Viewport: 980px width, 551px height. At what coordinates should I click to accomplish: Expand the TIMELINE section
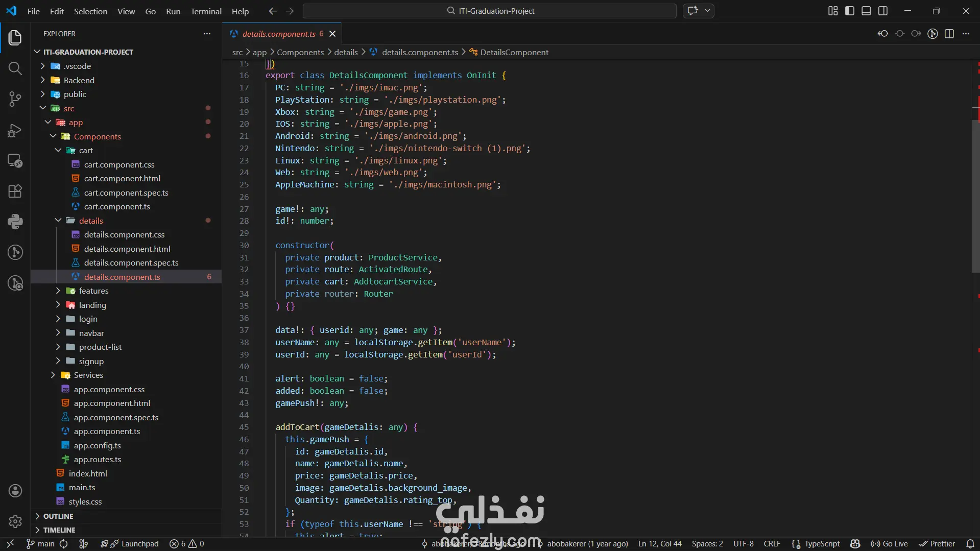pos(59,530)
